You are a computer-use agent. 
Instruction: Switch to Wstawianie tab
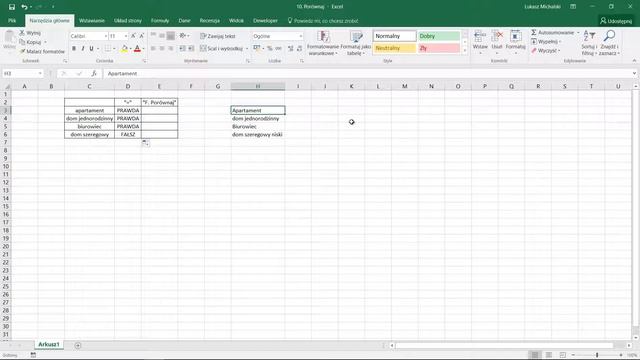[92, 20]
